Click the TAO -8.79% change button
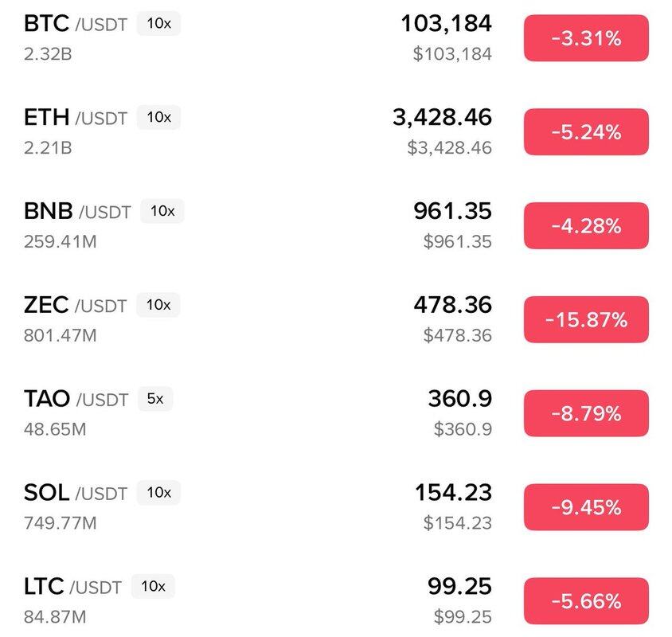 point(586,414)
